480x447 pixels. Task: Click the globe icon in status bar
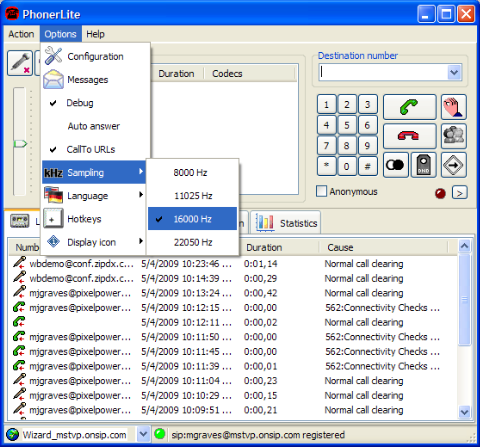coord(13,434)
